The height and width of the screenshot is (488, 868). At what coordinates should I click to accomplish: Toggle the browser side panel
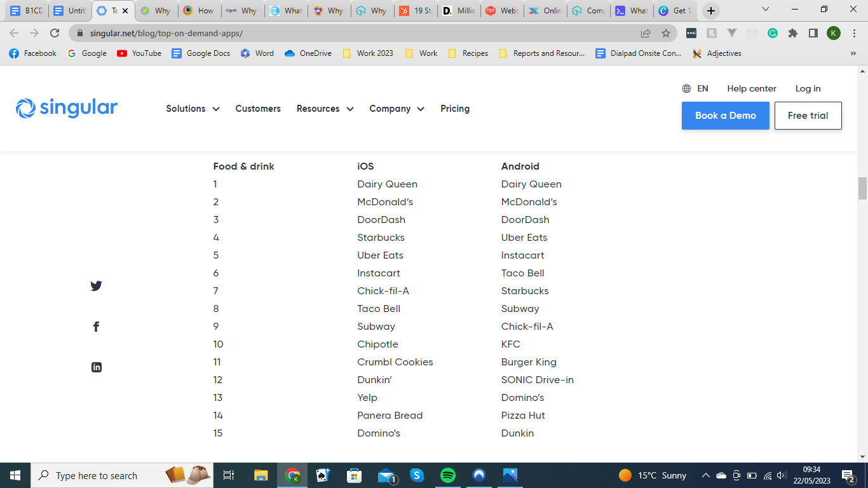pos(813,33)
